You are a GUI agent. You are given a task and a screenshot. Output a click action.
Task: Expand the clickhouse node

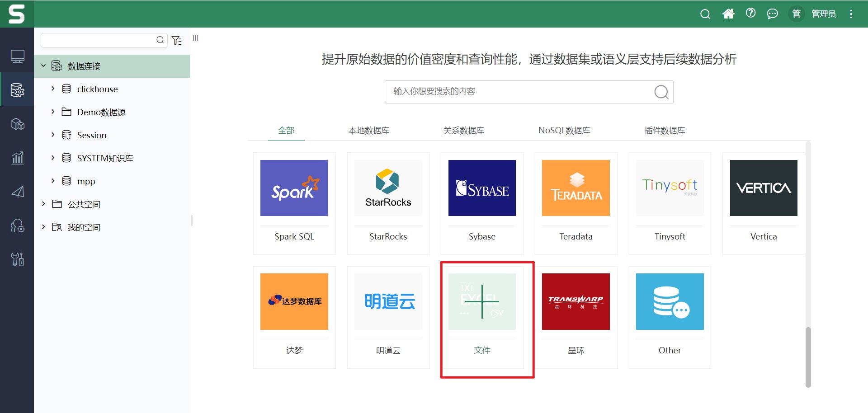(x=53, y=89)
